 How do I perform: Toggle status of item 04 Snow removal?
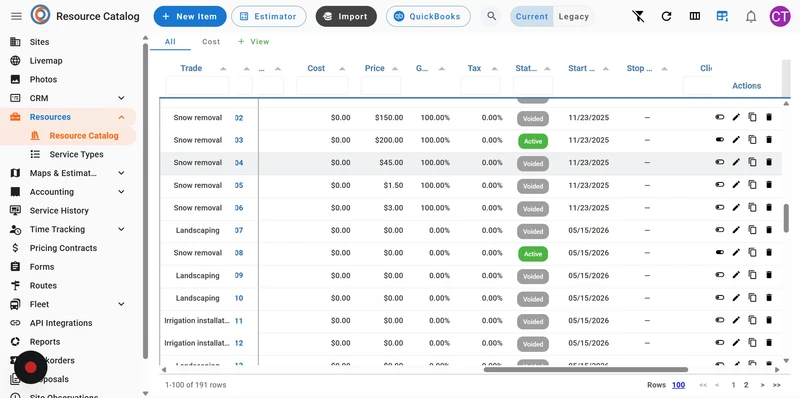(719, 162)
